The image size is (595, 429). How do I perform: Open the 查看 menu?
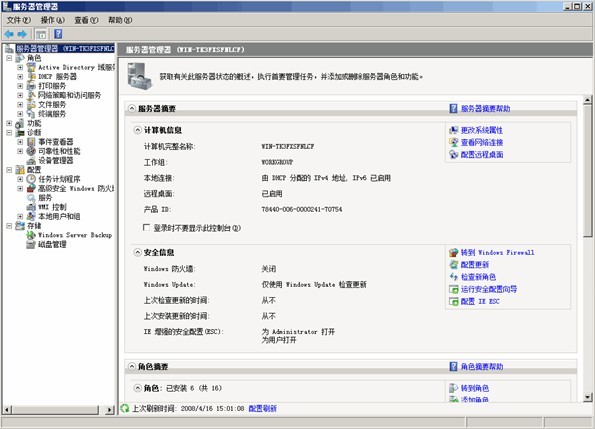coord(86,20)
